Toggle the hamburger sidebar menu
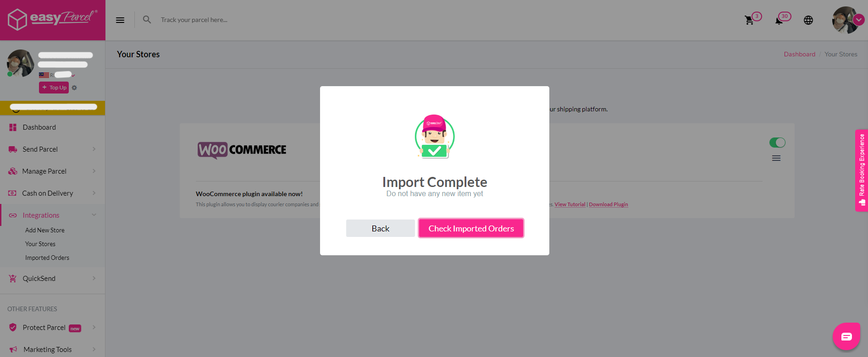This screenshot has width=868, height=357. click(120, 20)
